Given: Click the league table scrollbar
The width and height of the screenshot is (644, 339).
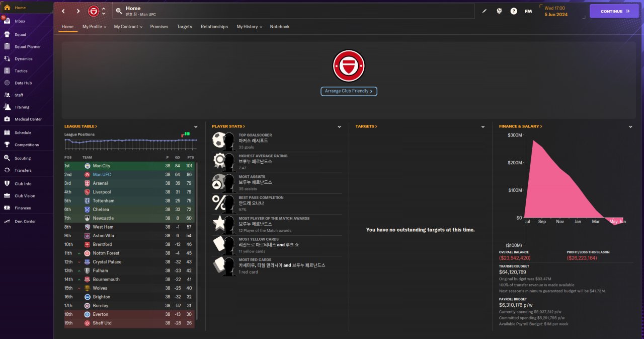Looking at the screenshot, I should (x=197, y=241).
